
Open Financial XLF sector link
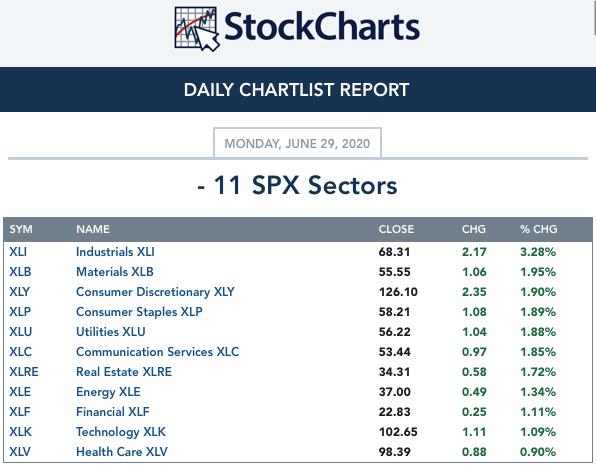pos(113,412)
